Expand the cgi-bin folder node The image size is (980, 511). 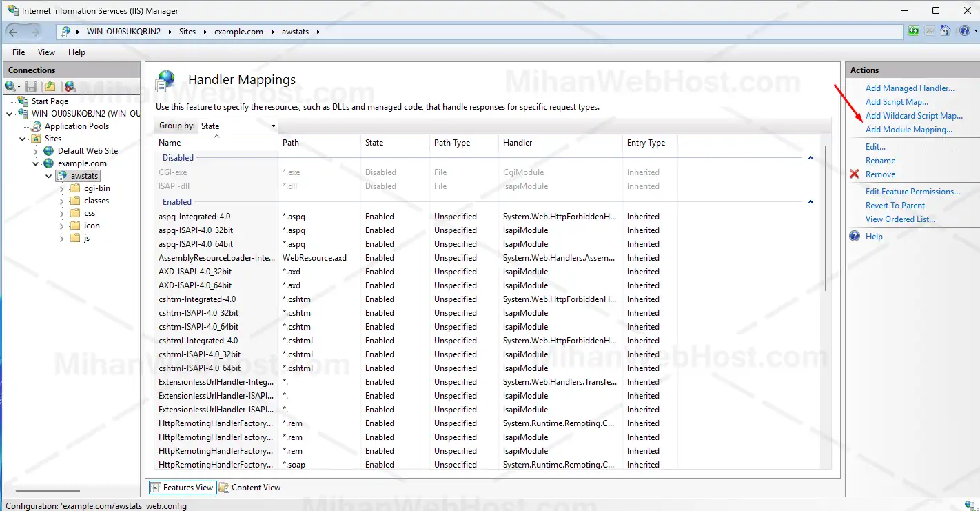[x=61, y=188]
